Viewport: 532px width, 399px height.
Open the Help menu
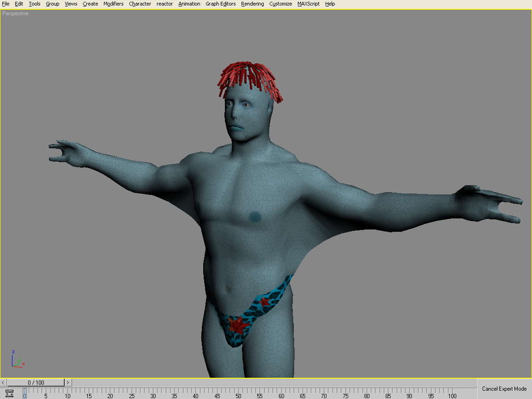[330, 4]
